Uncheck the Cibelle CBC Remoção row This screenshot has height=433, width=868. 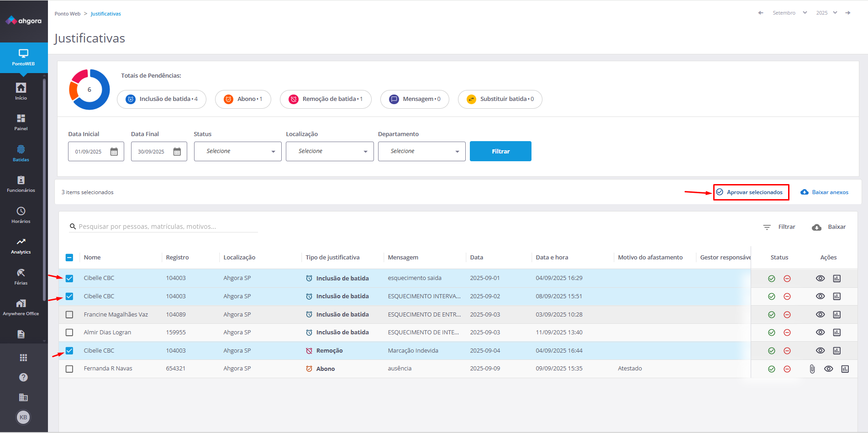(x=69, y=351)
